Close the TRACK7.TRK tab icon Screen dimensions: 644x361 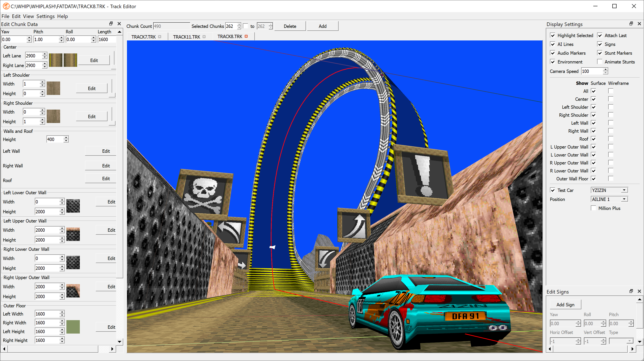pyautogui.click(x=160, y=37)
